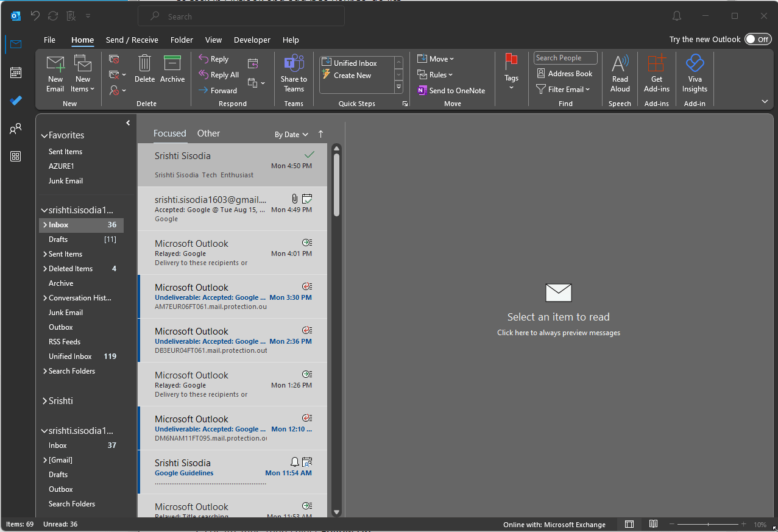Undo the last action in title bar
Screen dimensions: 778x532
[x=35, y=16]
